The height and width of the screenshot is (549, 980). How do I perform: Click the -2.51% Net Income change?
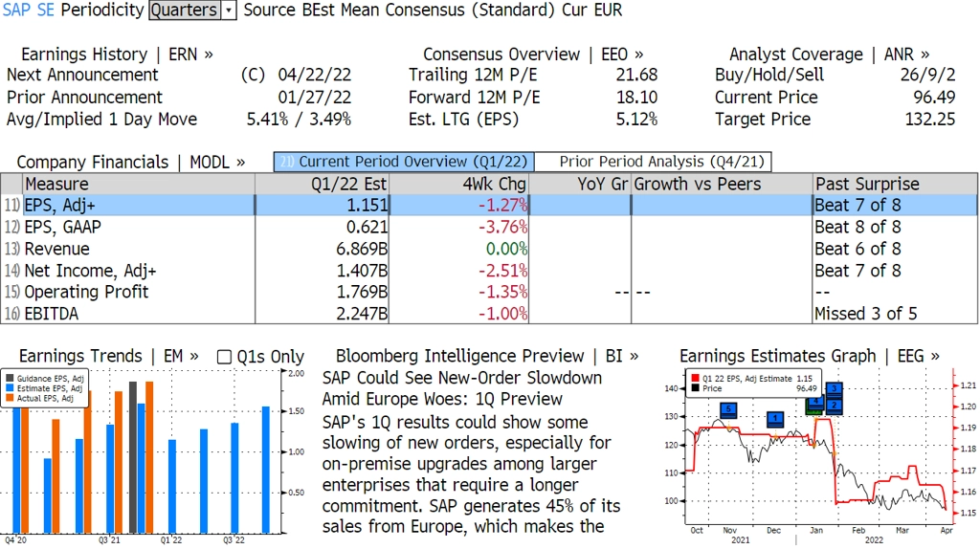pyautogui.click(x=503, y=271)
